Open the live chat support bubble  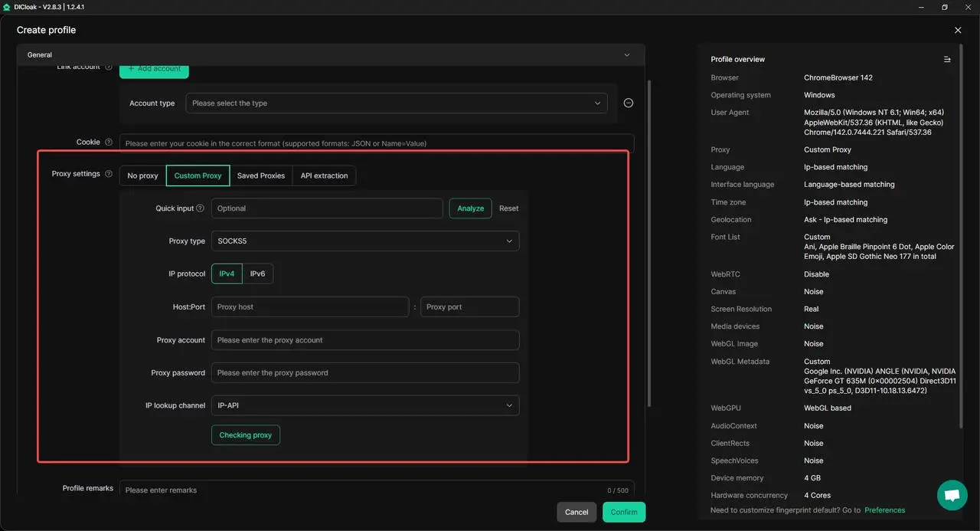952,495
